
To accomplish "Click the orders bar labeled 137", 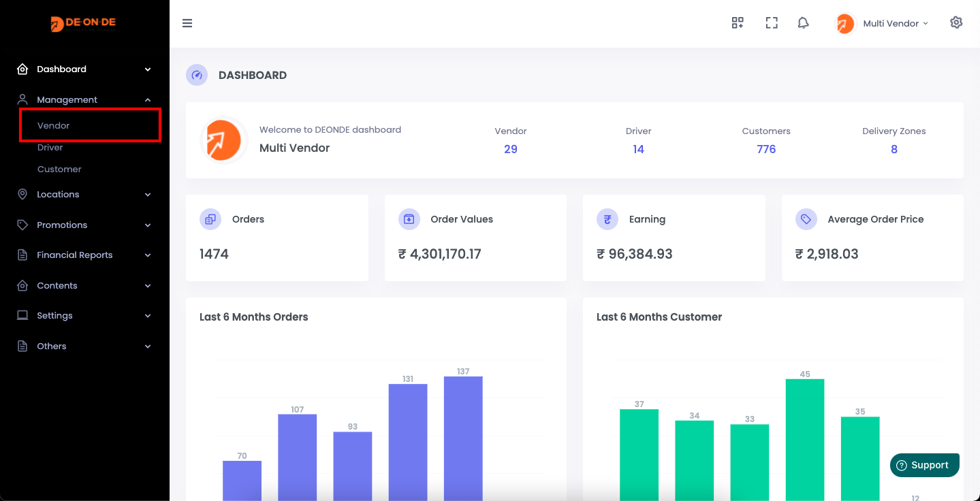I will [x=463, y=438].
